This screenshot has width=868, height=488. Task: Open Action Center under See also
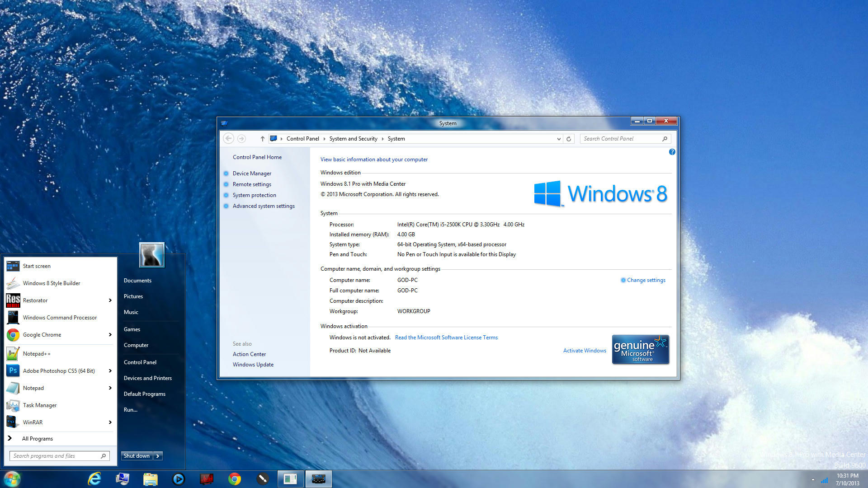pos(249,354)
